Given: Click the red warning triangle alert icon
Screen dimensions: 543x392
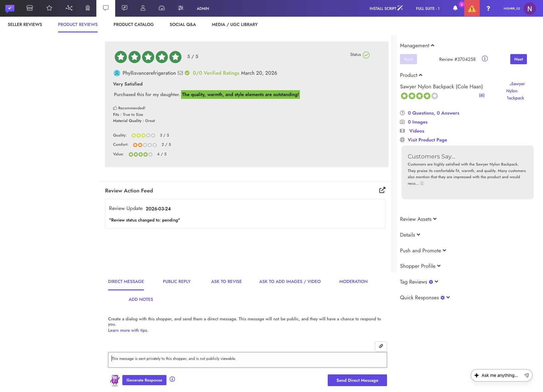Looking at the screenshot, I should coord(472,8).
